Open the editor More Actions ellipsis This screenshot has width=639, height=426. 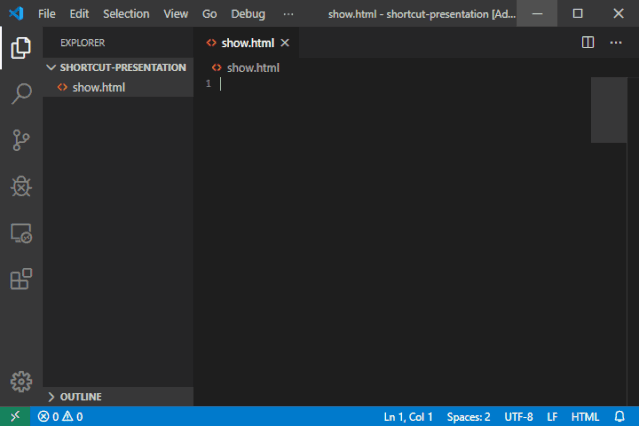[616, 42]
